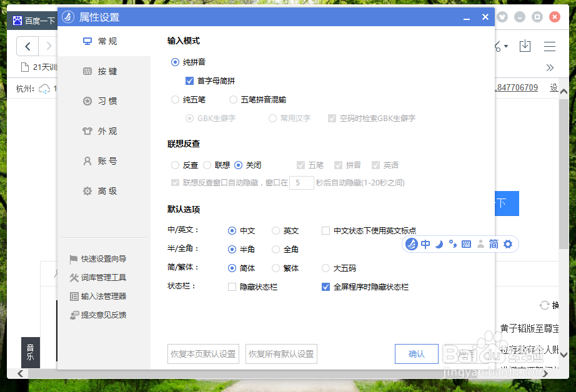This screenshot has height=392, width=576.
Task: Click the 确认 confirm button
Action: (416, 354)
